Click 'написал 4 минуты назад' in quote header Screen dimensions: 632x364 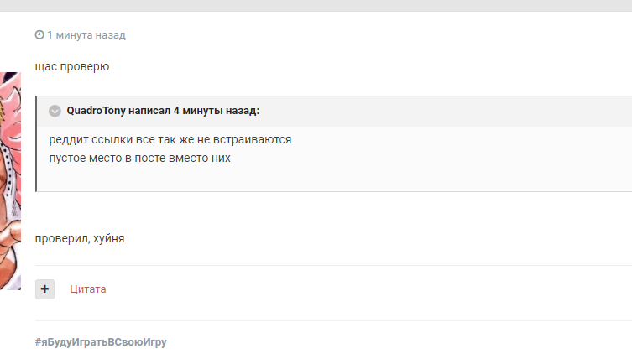(x=193, y=111)
